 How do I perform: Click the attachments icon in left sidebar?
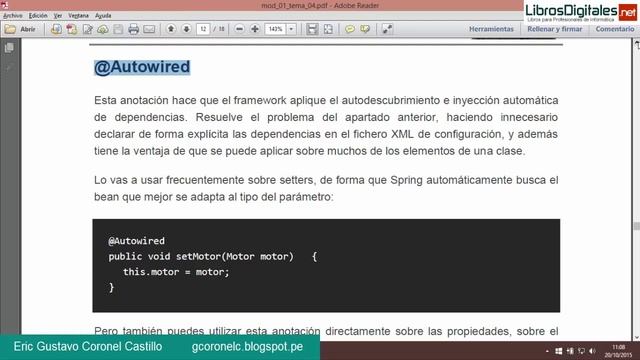tap(9, 67)
